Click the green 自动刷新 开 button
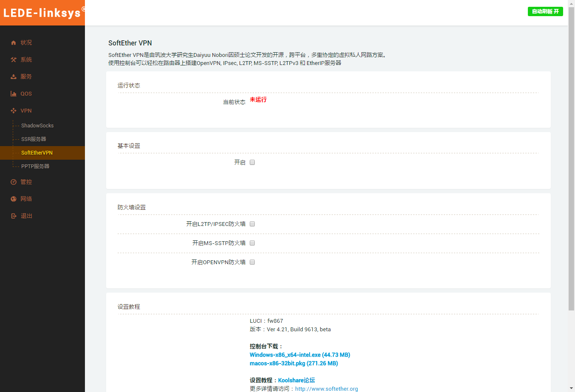The height and width of the screenshot is (392, 575). 545,11
